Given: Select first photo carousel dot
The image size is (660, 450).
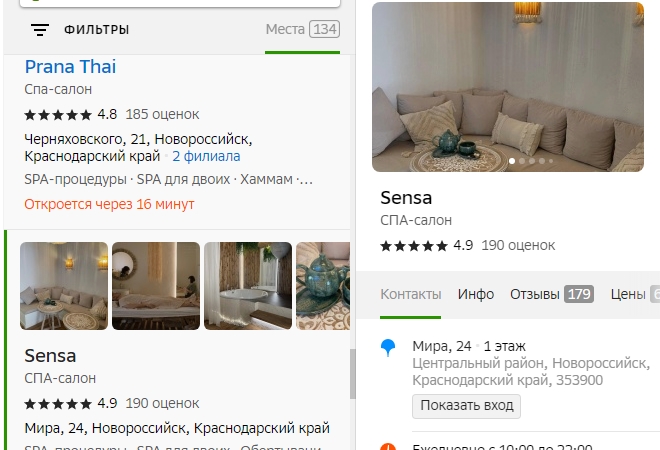Looking at the screenshot, I should click(x=512, y=161).
